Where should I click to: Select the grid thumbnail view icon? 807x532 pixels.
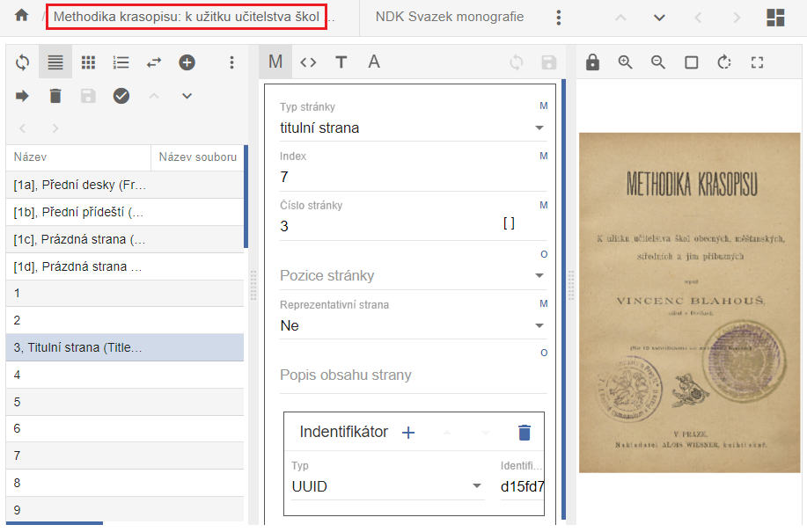coord(88,62)
